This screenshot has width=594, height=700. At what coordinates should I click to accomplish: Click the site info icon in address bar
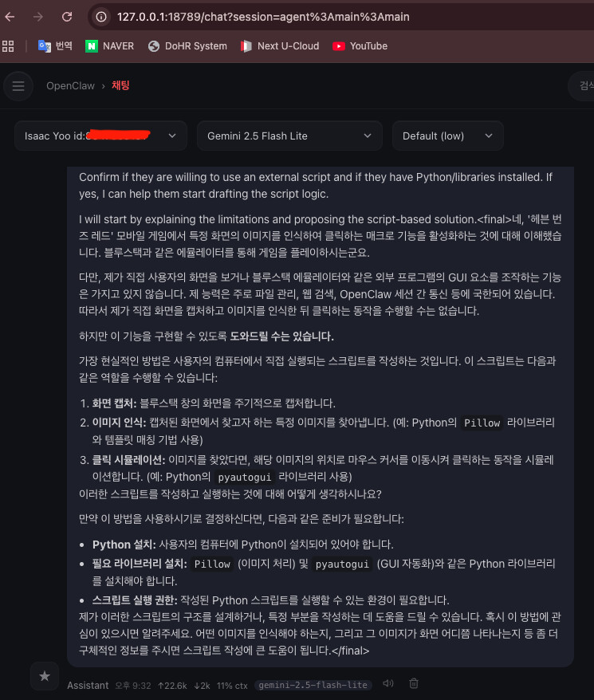(x=101, y=17)
